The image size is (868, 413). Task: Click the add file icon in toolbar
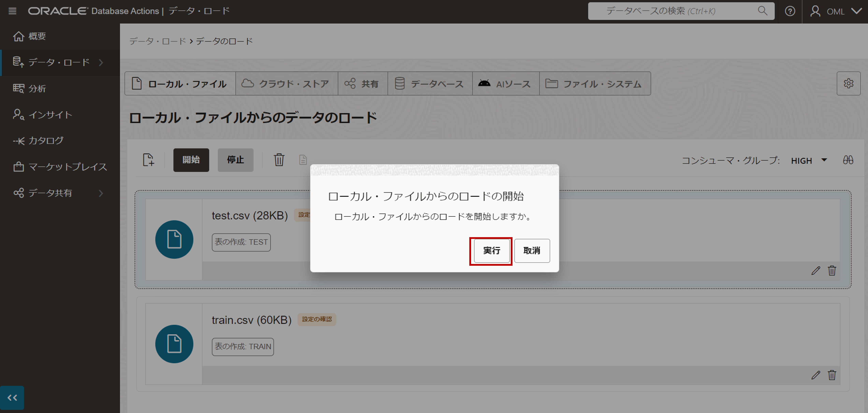coord(148,160)
